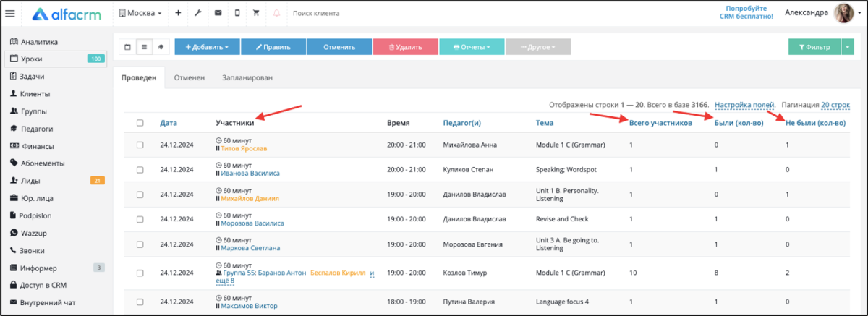The image size is (868, 316).
Task: Click the red Удалить button
Action: (x=405, y=47)
